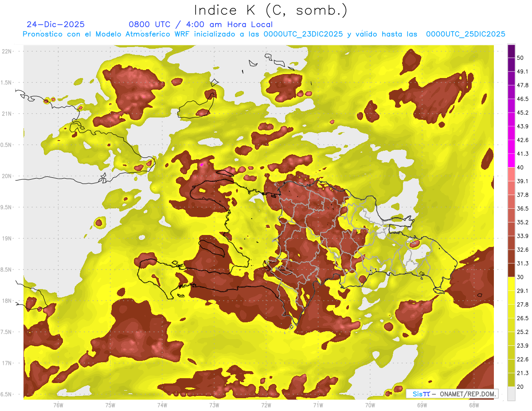Viewport: 532px width, 411px height.
Task: Click the colorbar label "36.5"
Action: pos(522,208)
